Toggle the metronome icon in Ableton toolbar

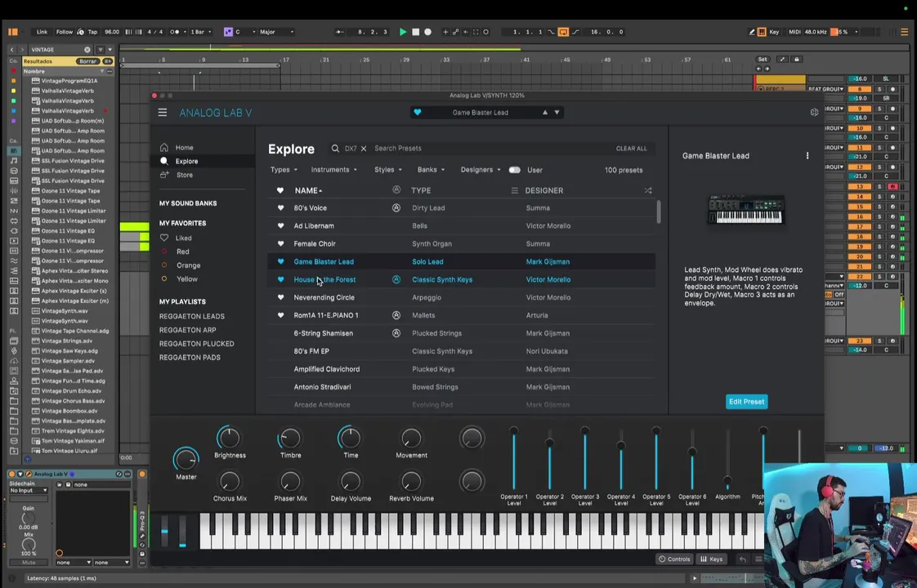(176, 32)
